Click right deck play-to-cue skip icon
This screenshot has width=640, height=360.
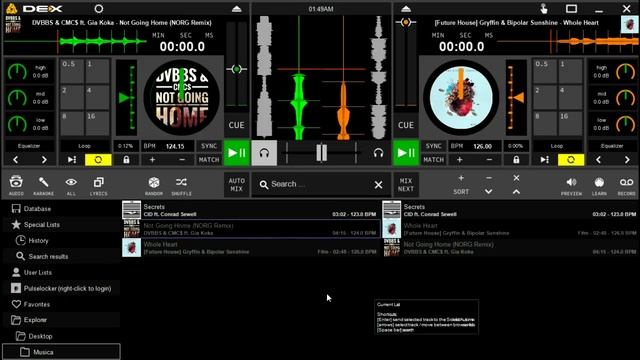pos(544,160)
